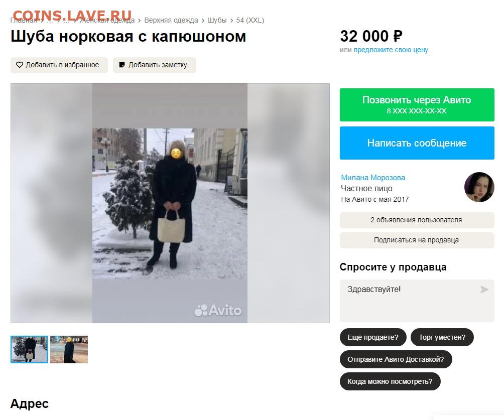Click предложите свою цену link
Image resolution: width=504 pixels, height=420 pixels.
[x=391, y=50]
